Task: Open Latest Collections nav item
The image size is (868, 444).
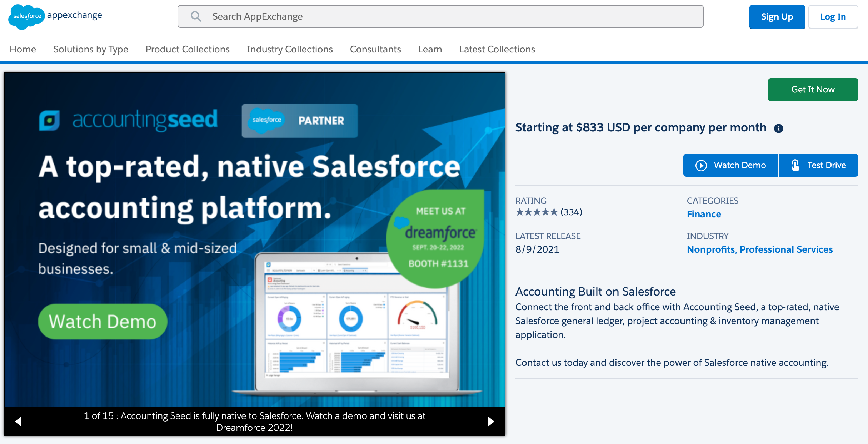Action: 497,49
